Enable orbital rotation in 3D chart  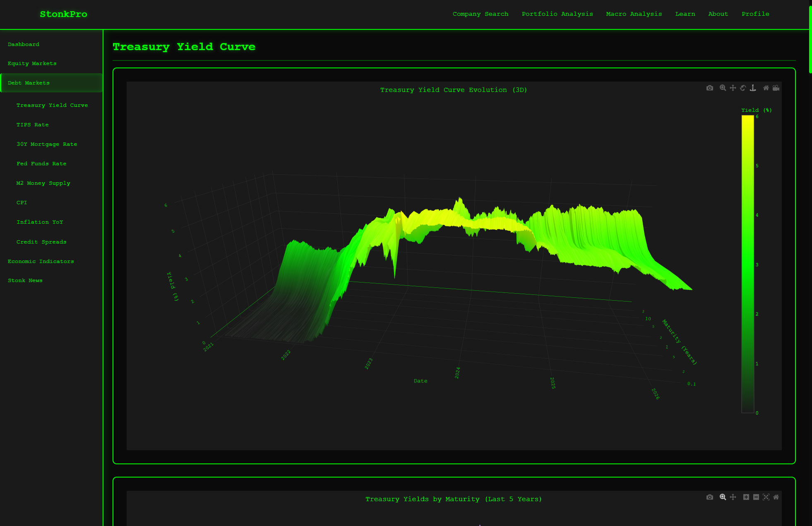pyautogui.click(x=743, y=88)
